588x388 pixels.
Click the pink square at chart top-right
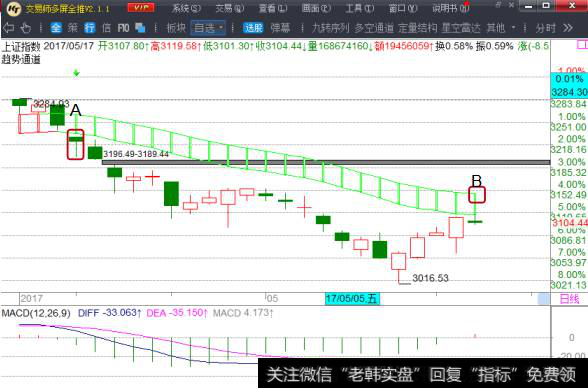coord(582,45)
